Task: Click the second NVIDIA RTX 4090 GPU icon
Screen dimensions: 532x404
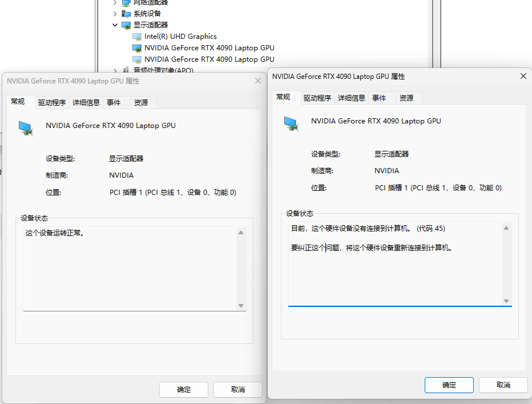Action: click(137, 59)
